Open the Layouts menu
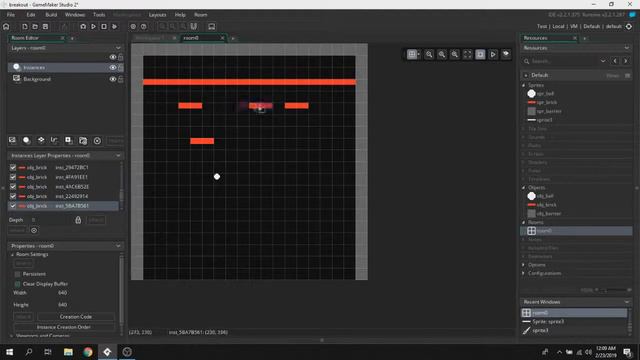 click(x=158, y=15)
